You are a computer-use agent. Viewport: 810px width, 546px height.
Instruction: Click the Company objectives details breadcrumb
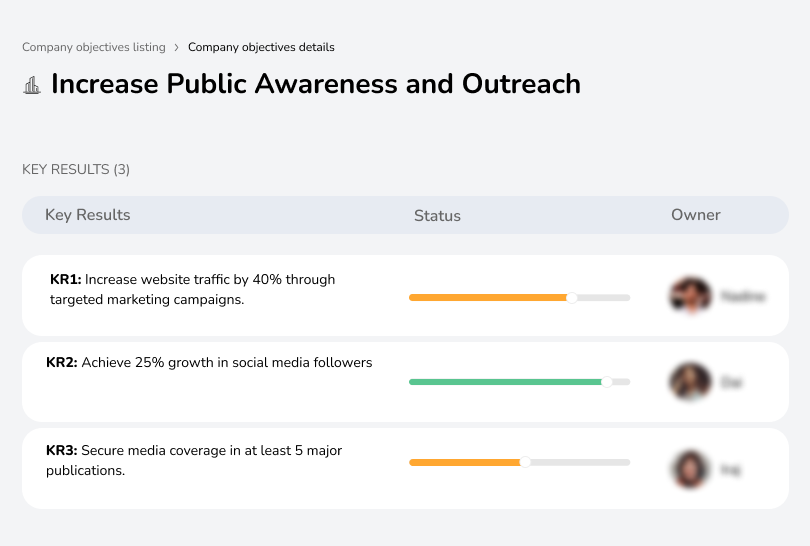click(261, 47)
